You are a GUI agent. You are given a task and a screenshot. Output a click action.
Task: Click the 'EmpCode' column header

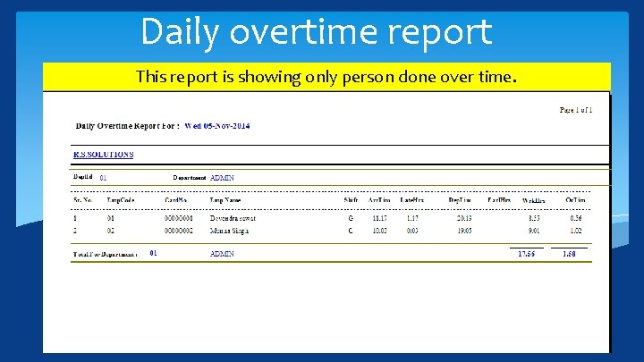pos(121,200)
